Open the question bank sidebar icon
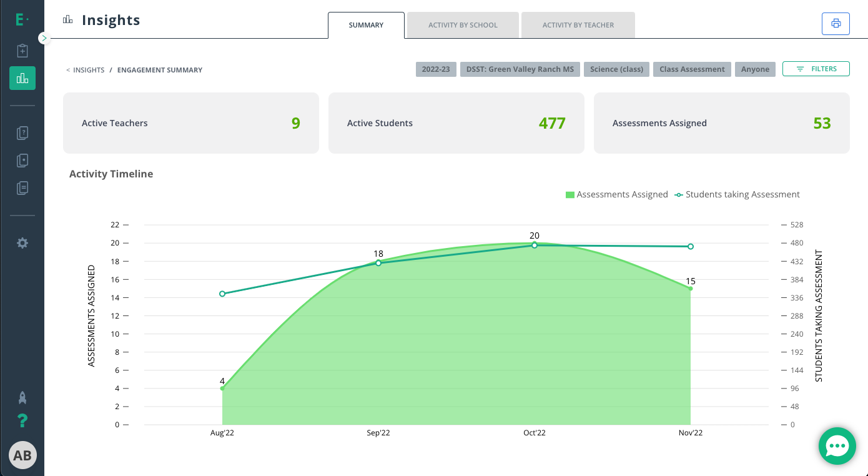 point(22,133)
